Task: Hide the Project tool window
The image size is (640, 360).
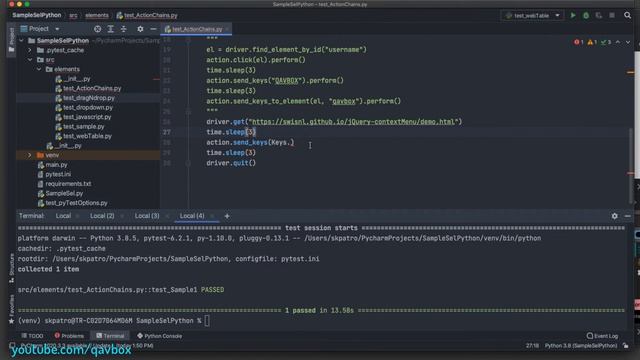Action: 153,29
